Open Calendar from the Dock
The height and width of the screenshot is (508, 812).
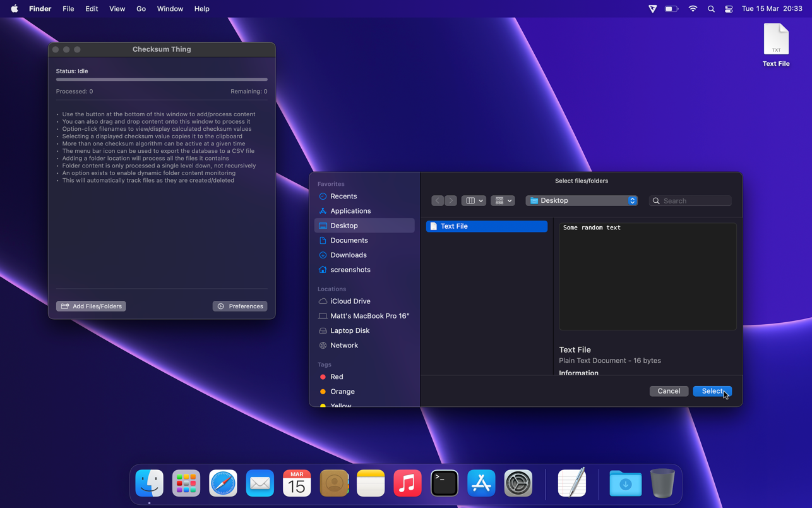297,483
